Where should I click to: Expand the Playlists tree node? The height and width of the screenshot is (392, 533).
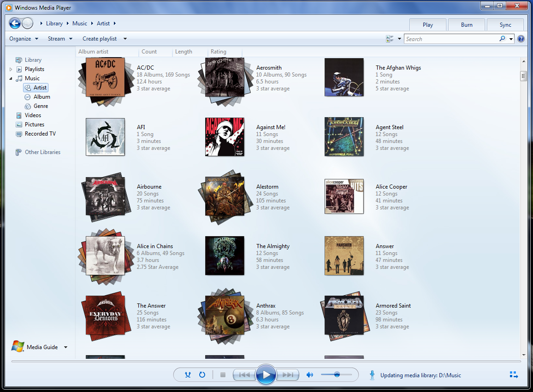coord(11,69)
